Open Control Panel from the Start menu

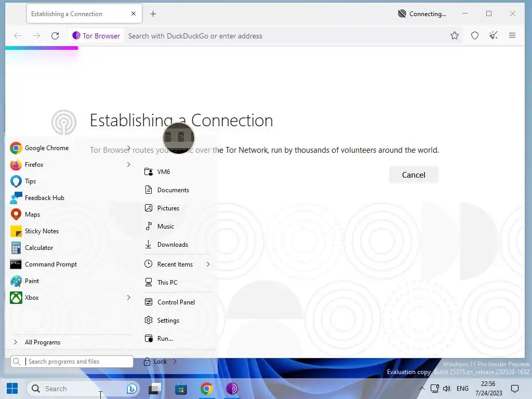176,302
